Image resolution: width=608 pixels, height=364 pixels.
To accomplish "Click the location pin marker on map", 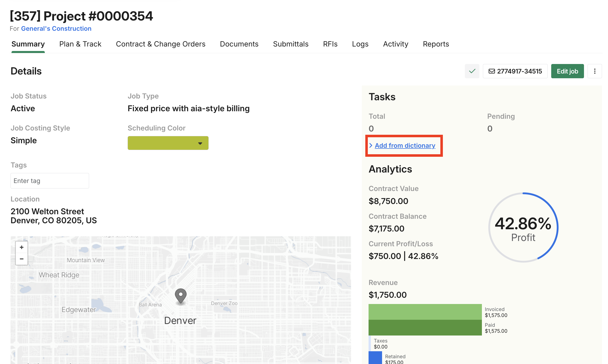I will 180,296.
